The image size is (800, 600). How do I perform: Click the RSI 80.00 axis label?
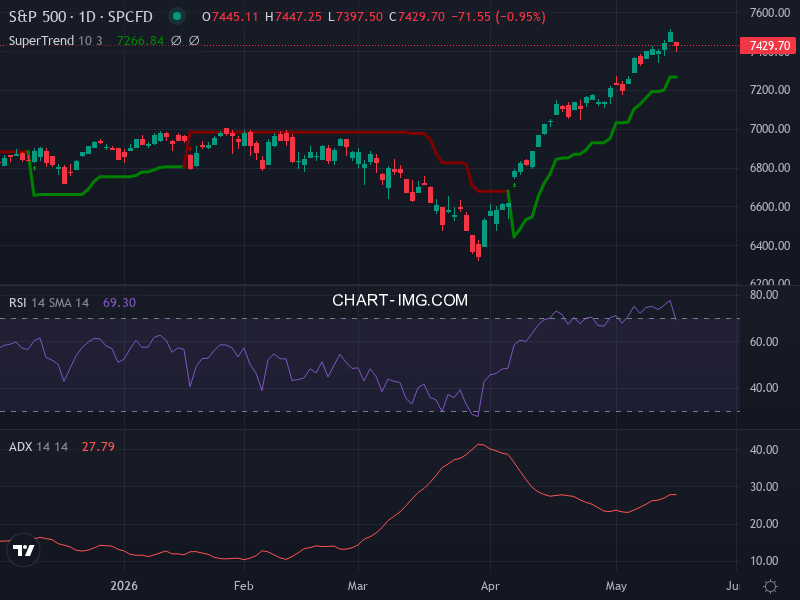(x=764, y=295)
